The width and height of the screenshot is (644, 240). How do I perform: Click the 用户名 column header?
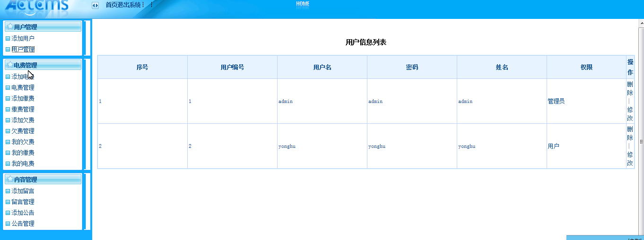pos(322,67)
